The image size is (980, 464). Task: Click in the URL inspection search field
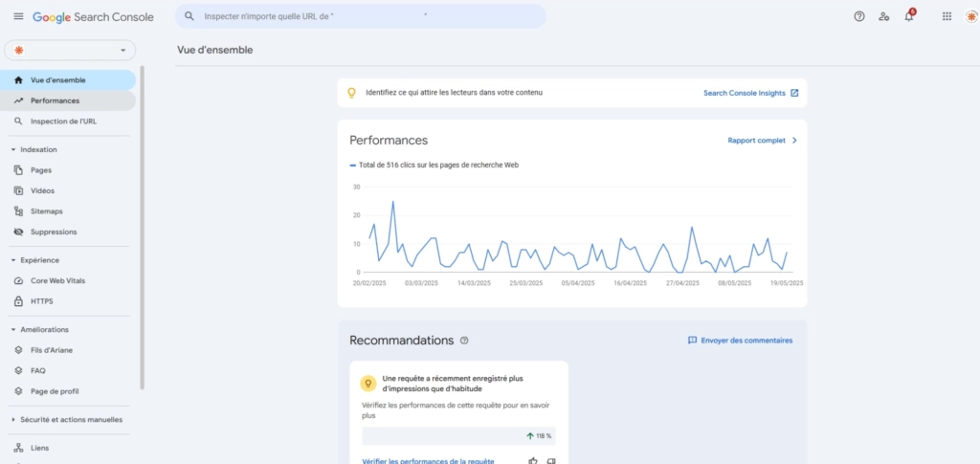360,16
